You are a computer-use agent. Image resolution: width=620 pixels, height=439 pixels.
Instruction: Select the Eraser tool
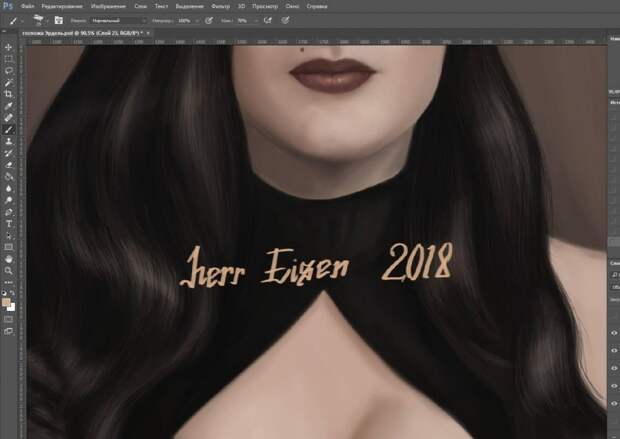8,165
